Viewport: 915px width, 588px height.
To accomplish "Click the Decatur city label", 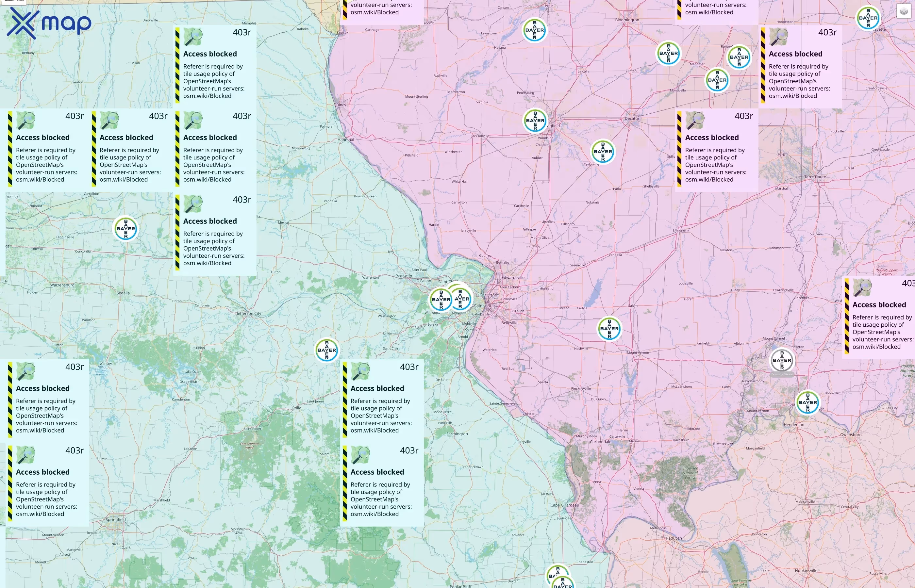I will [x=632, y=118].
